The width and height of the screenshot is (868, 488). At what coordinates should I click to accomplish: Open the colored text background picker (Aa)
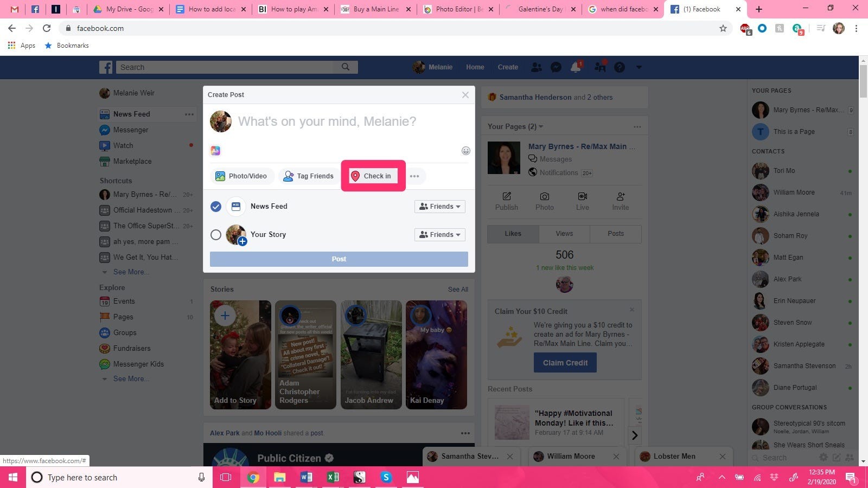point(215,150)
